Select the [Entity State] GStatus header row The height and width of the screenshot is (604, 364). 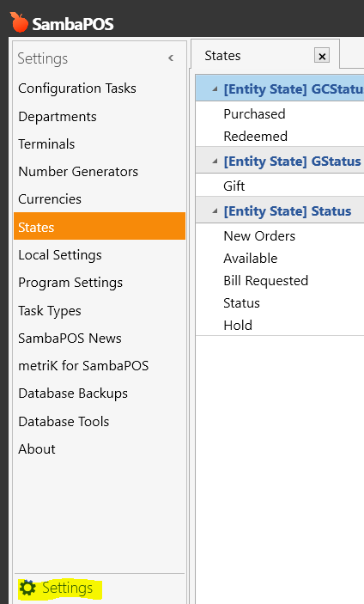(x=280, y=161)
